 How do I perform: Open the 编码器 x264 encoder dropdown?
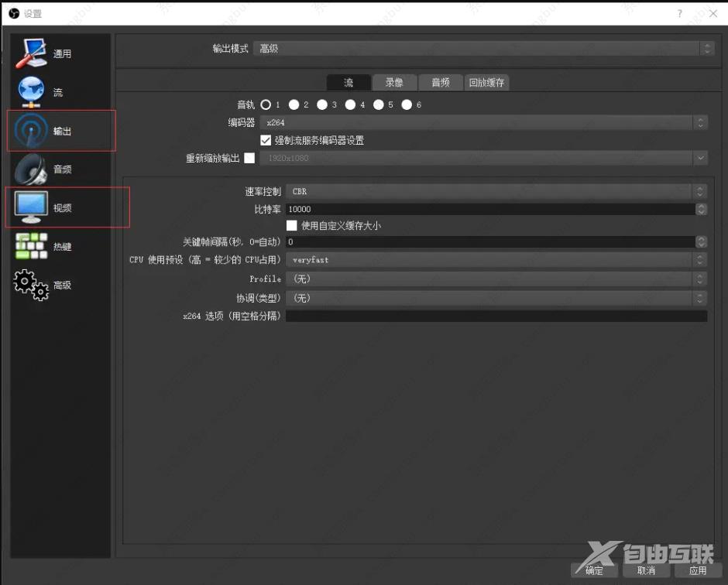coord(483,122)
